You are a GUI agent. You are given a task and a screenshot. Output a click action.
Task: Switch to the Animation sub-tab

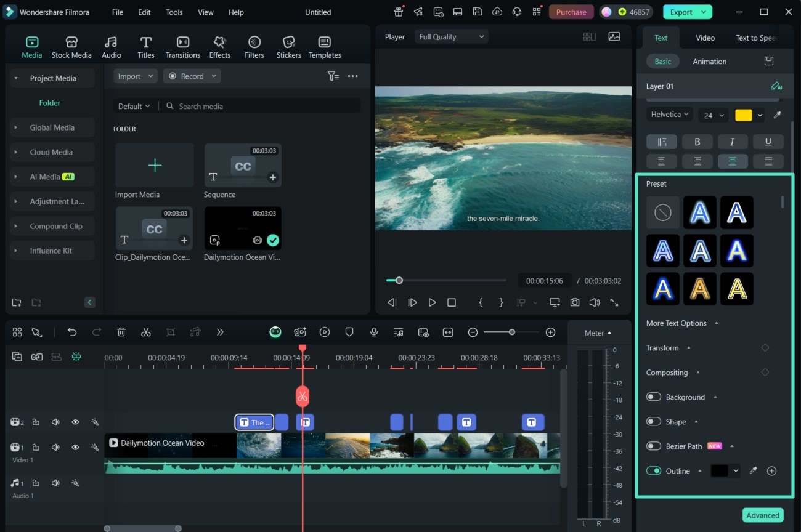coord(709,62)
